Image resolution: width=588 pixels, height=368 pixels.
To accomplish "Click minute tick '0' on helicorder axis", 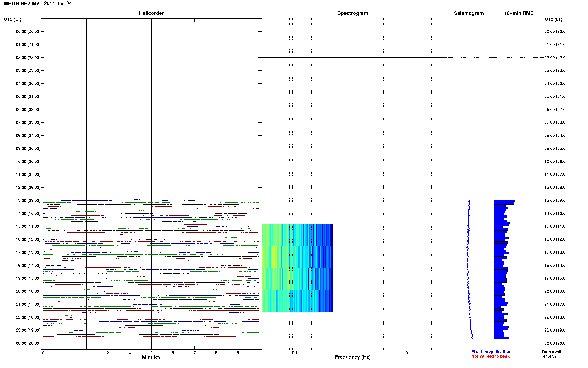I will 43,353.
